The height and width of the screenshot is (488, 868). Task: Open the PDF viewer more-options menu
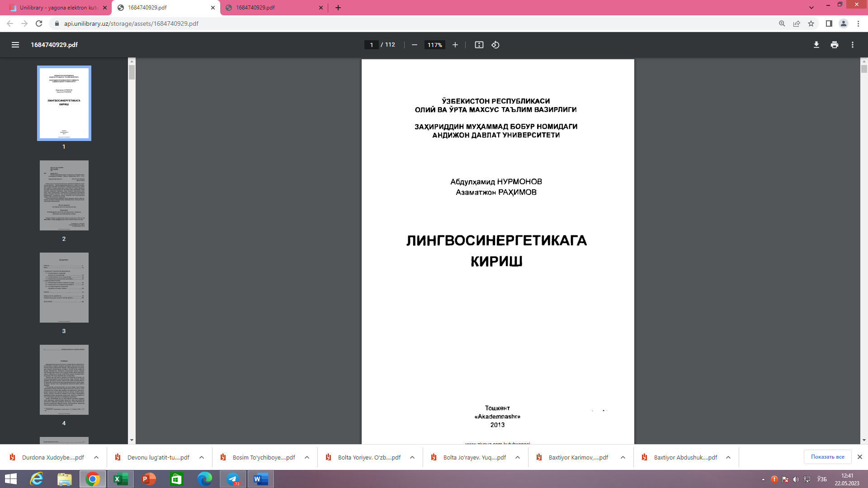(x=853, y=45)
